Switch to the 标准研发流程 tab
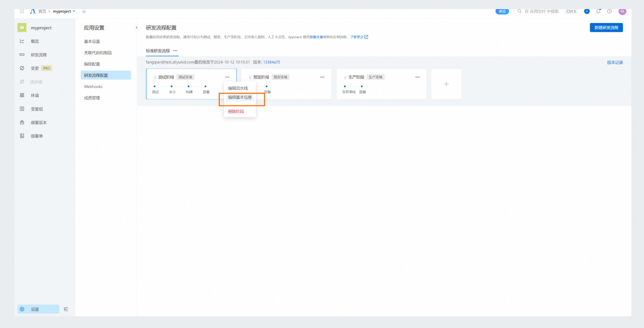 [x=158, y=51]
